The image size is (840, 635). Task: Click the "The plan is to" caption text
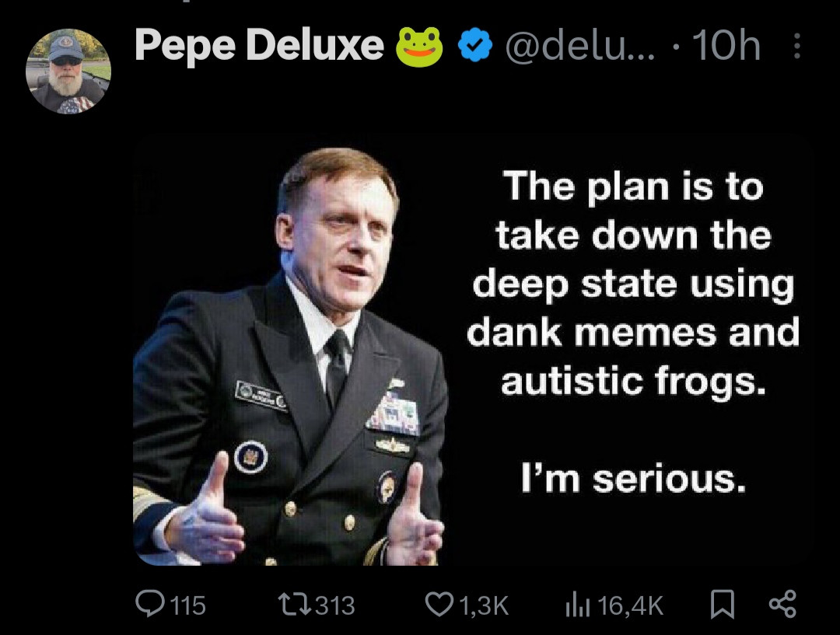[x=632, y=187]
